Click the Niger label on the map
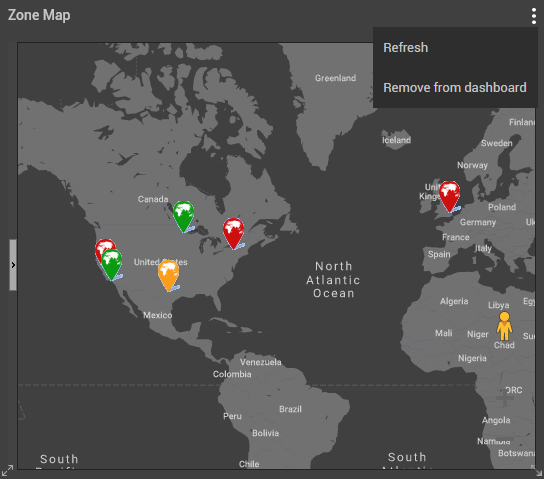 (477, 334)
